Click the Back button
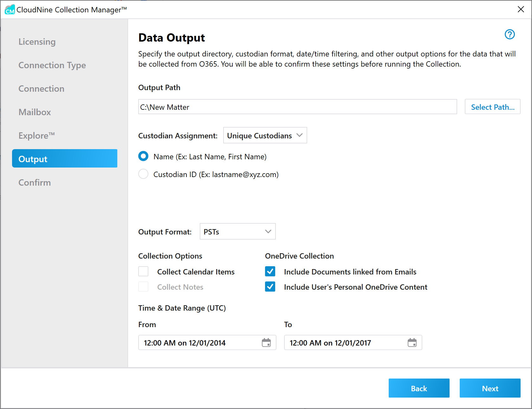Image resolution: width=532 pixels, height=409 pixels. click(419, 388)
